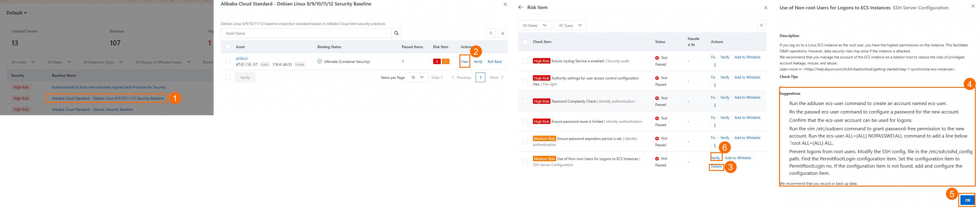The width and height of the screenshot is (980, 210).
Task: Click Verify action in the asset row
Action: 478,61
